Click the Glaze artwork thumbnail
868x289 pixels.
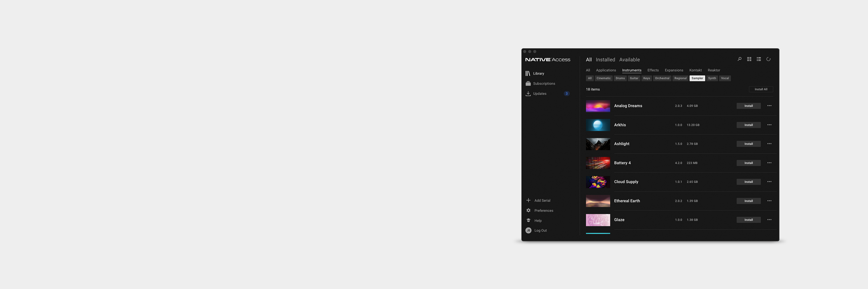pos(598,220)
